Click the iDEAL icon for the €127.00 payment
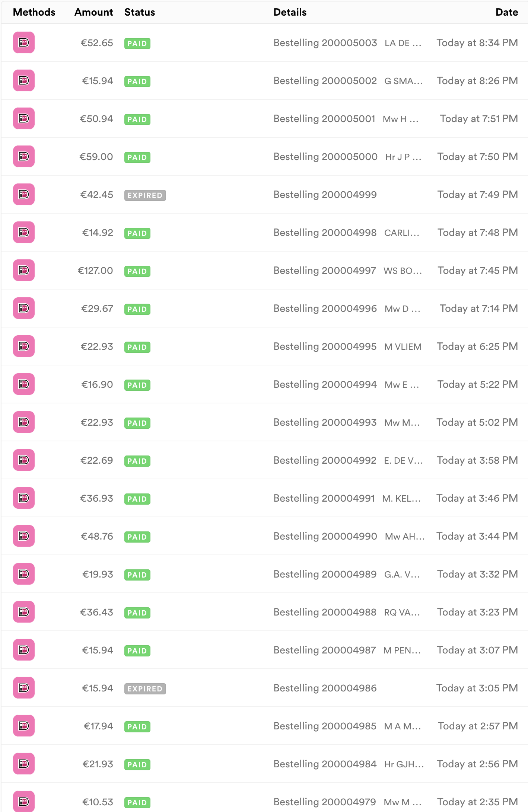 point(24,270)
